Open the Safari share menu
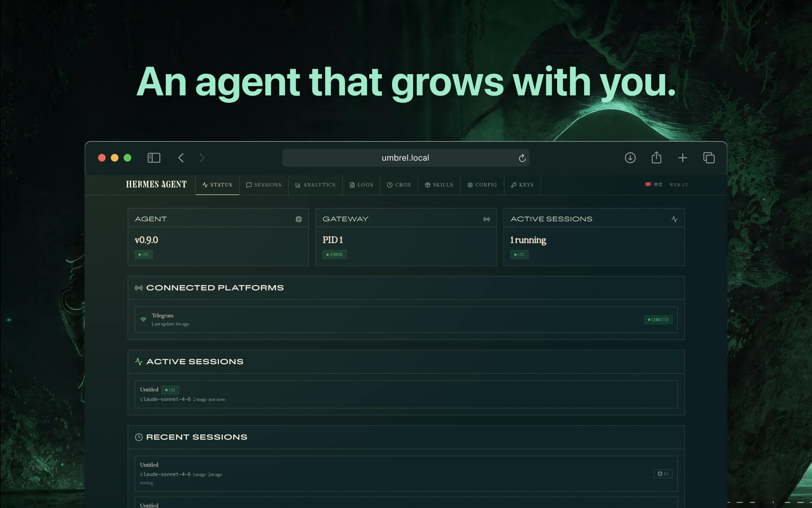 coord(656,158)
